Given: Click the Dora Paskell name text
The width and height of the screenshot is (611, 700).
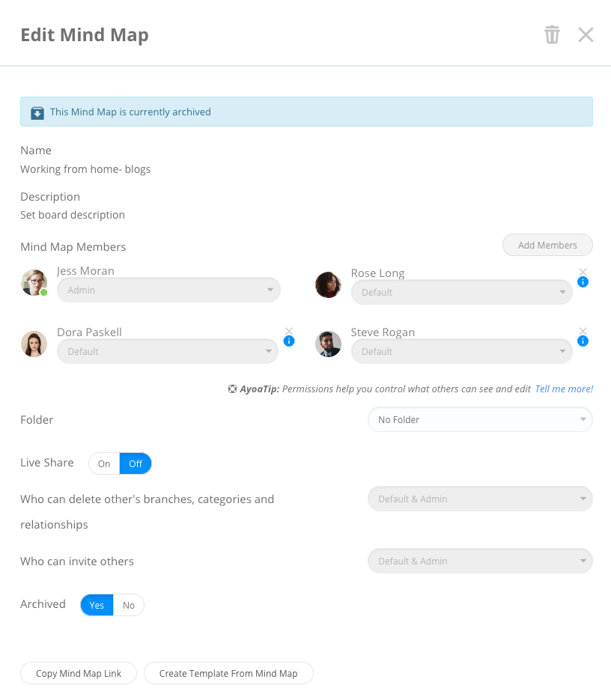Looking at the screenshot, I should point(89,332).
